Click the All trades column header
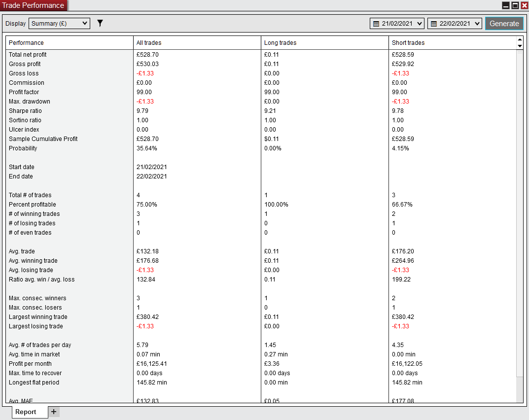The width and height of the screenshot is (529, 420). coord(149,43)
